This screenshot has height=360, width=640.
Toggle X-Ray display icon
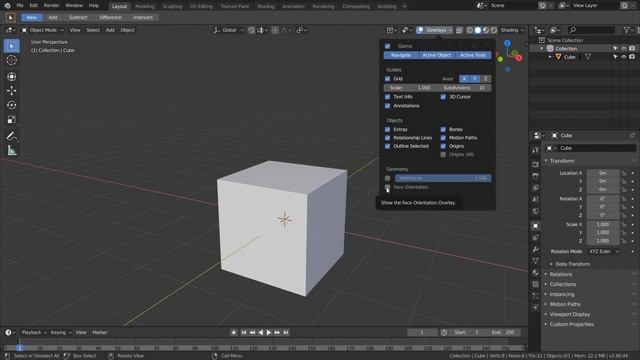point(459,30)
